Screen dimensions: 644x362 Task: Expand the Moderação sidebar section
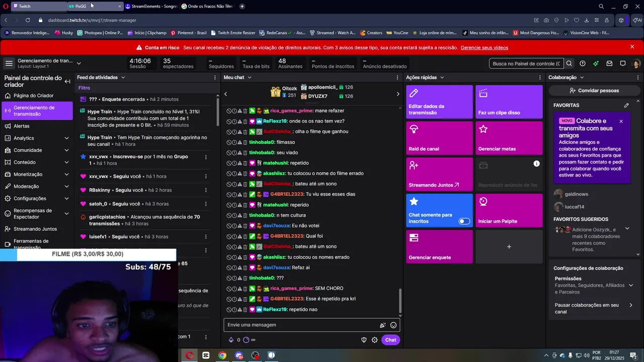pyautogui.click(x=66, y=187)
